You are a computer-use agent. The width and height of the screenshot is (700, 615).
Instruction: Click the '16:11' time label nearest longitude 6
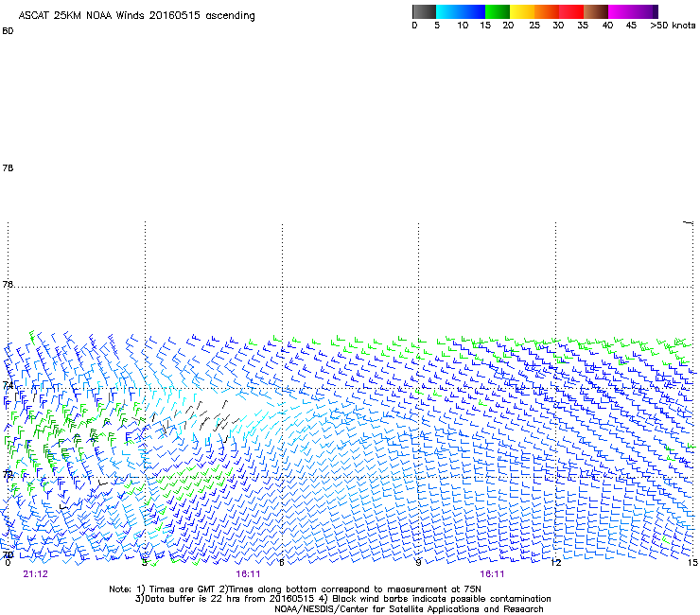(x=248, y=574)
